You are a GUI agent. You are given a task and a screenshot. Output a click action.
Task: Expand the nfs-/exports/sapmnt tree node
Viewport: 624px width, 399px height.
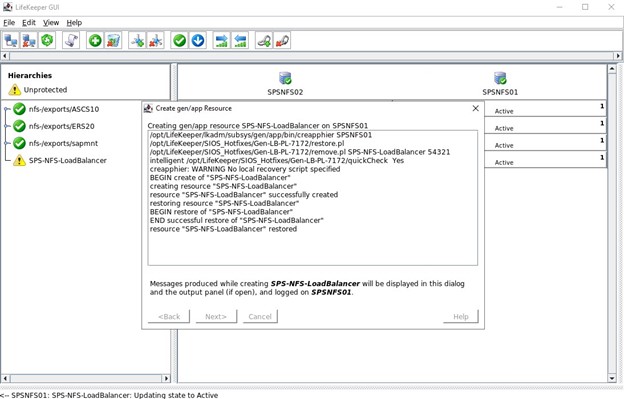click(7, 143)
